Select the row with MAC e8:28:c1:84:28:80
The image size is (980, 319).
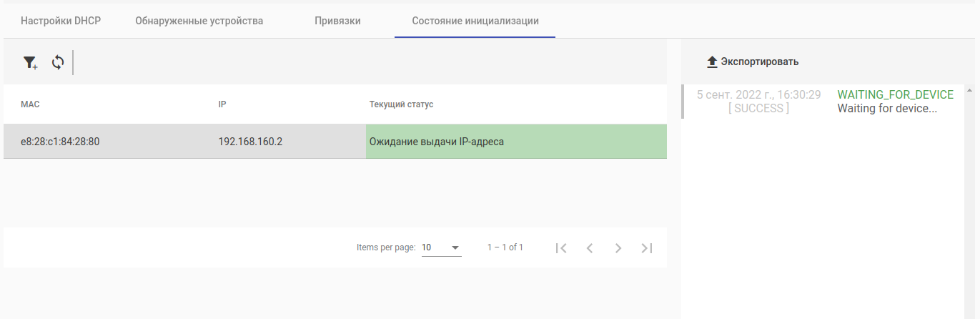pyautogui.click(x=60, y=142)
